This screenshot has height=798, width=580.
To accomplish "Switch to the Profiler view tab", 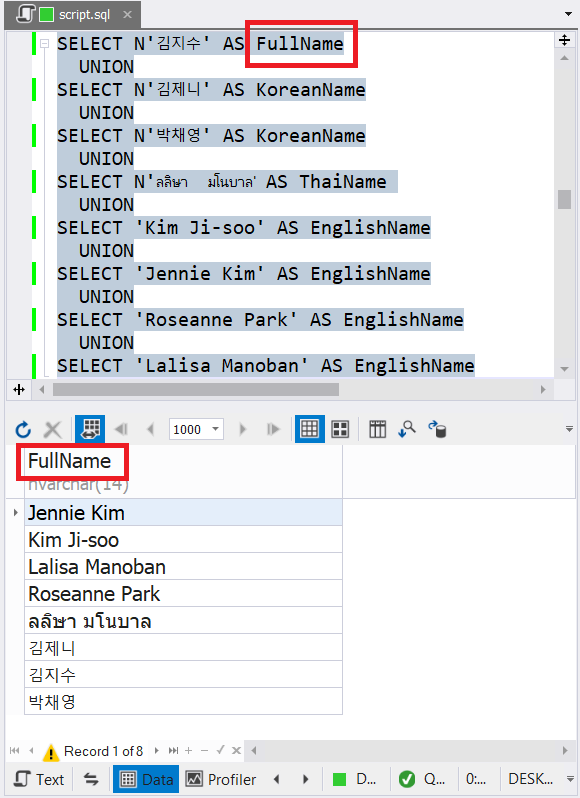I will tap(221, 779).
